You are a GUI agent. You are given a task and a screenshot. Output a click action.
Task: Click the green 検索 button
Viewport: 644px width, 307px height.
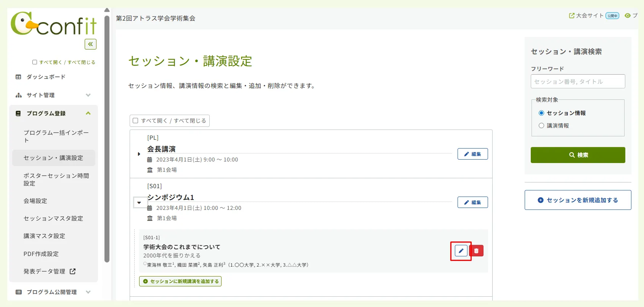pos(578,155)
